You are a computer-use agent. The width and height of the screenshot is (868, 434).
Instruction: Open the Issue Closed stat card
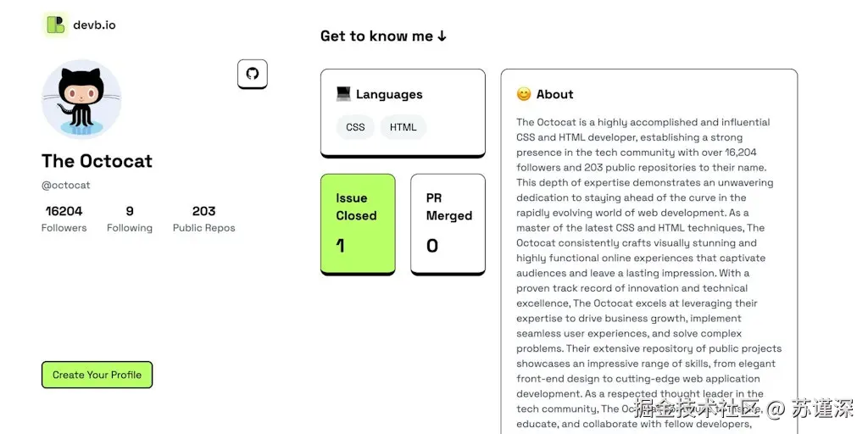click(358, 224)
